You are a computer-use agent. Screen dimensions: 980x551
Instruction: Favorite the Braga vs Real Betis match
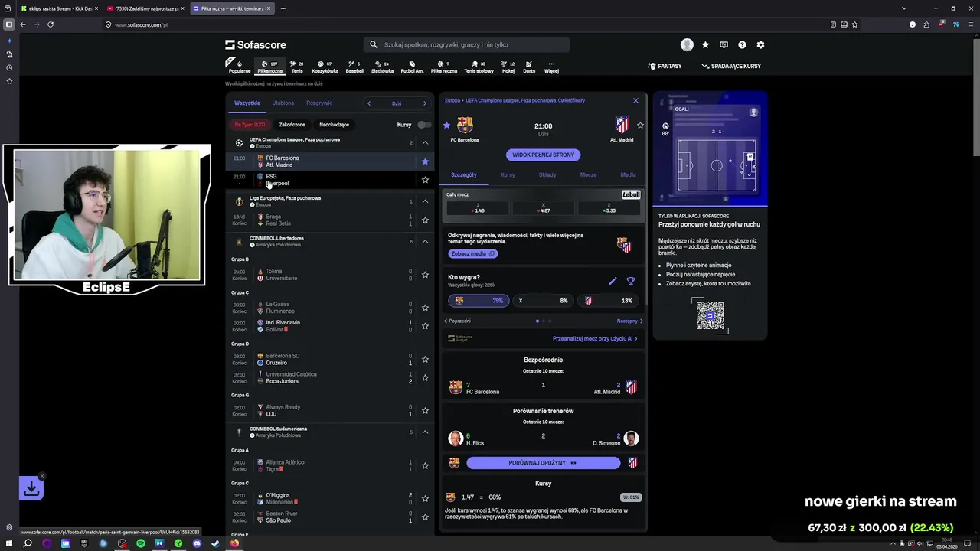tap(425, 220)
